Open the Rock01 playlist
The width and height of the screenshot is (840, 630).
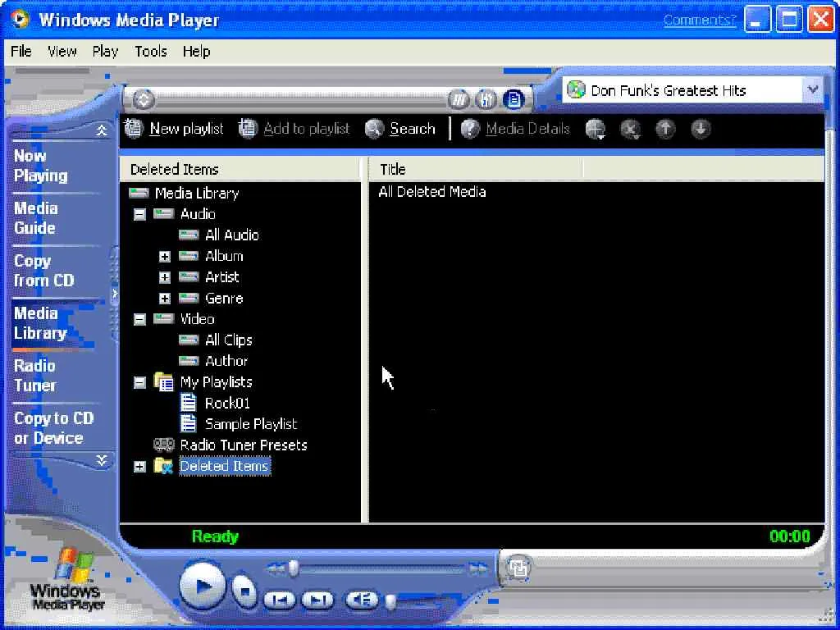(x=227, y=403)
